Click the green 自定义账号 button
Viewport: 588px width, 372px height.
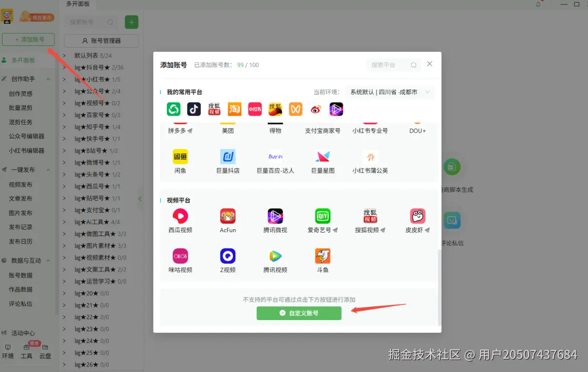tap(299, 313)
